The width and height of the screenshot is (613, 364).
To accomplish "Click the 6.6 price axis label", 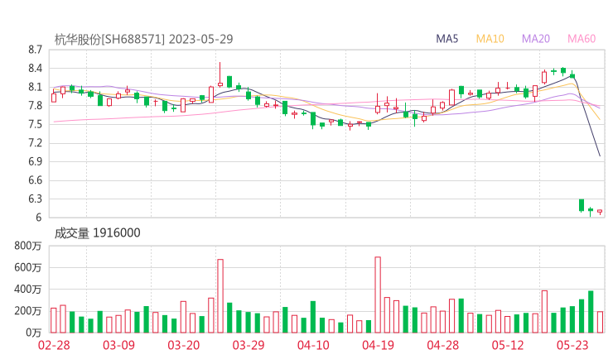I will (35, 180).
